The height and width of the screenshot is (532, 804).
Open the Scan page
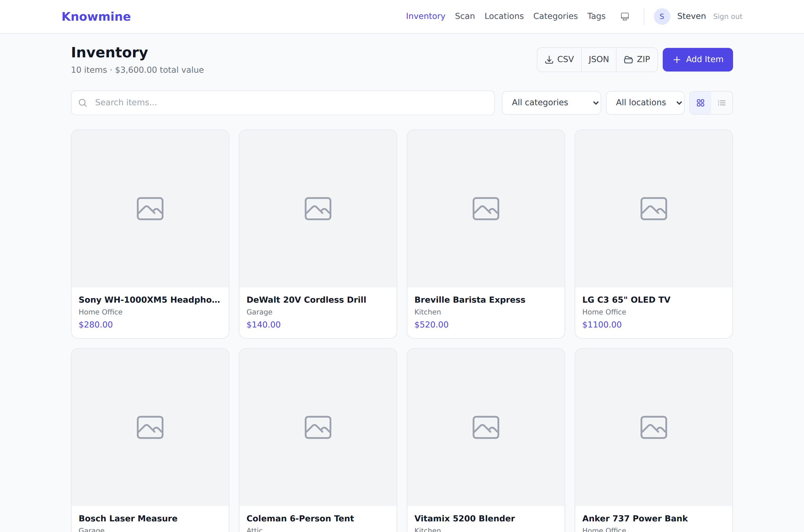[x=465, y=16]
